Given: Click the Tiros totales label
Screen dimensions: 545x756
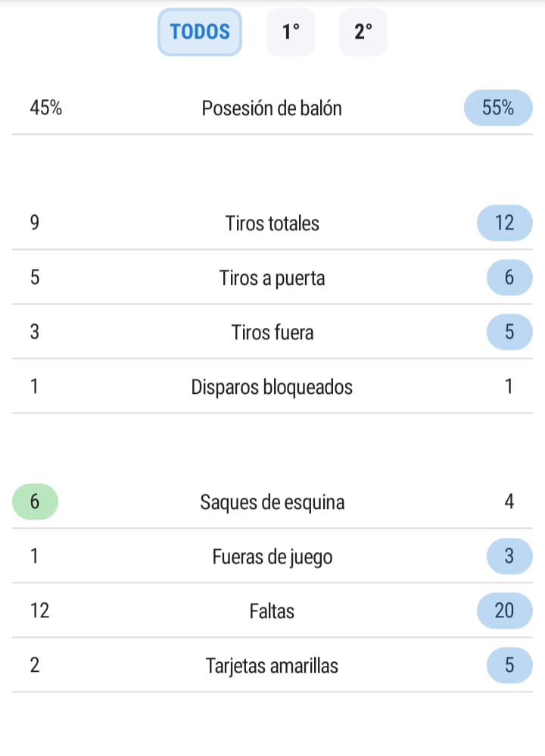Looking at the screenshot, I should [272, 223].
